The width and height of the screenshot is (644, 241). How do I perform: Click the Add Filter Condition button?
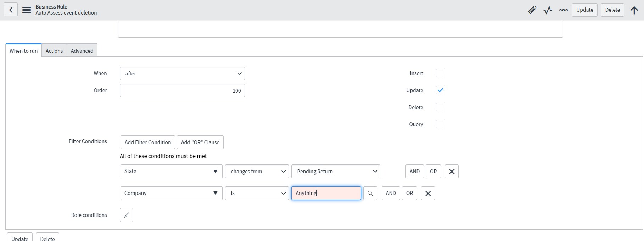(147, 142)
